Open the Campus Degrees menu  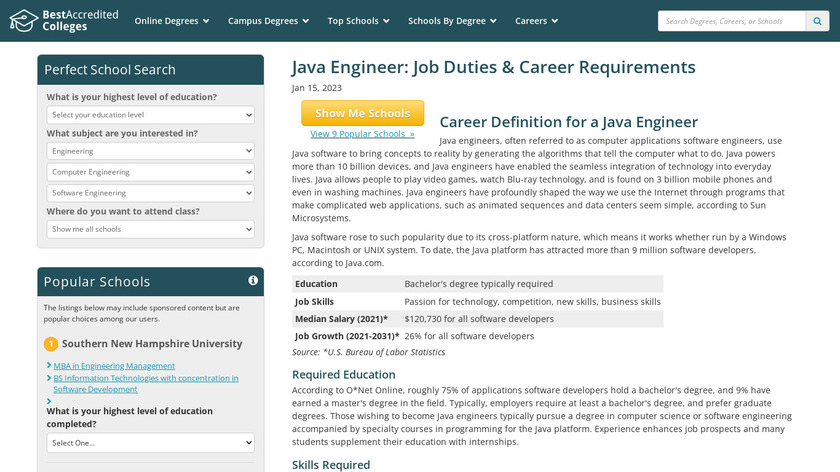(x=268, y=21)
